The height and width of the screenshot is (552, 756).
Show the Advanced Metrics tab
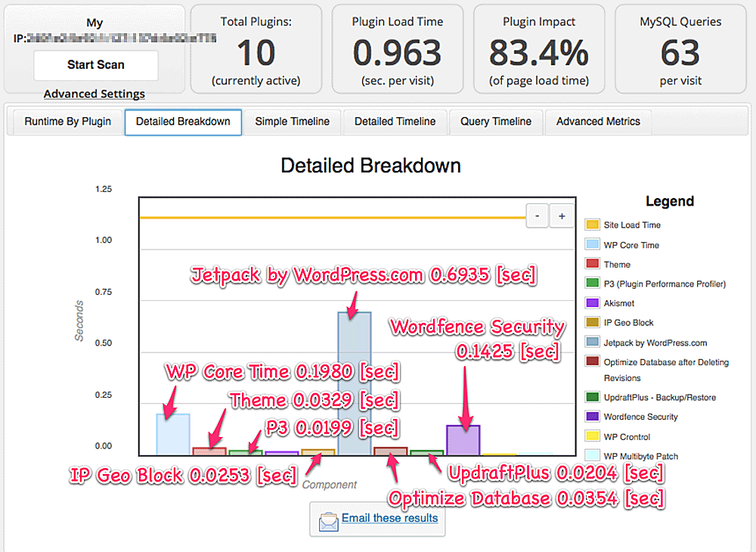pyautogui.click(x=598, y=122)
